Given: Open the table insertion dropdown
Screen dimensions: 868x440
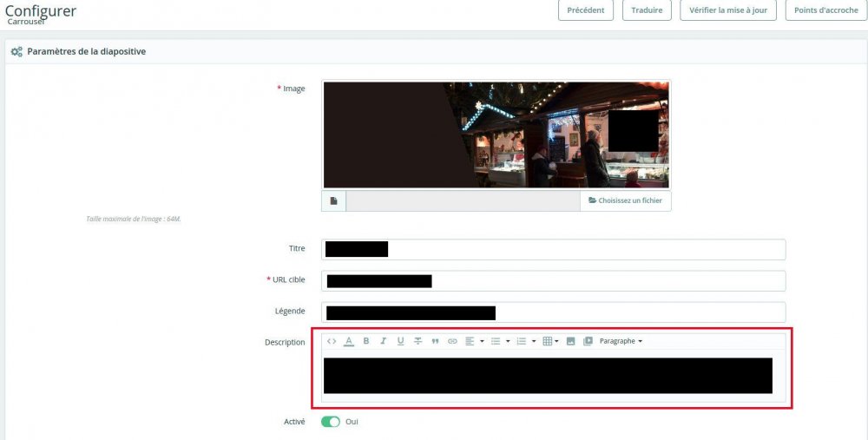Looking at the screenshot, I should click(550, 341).
